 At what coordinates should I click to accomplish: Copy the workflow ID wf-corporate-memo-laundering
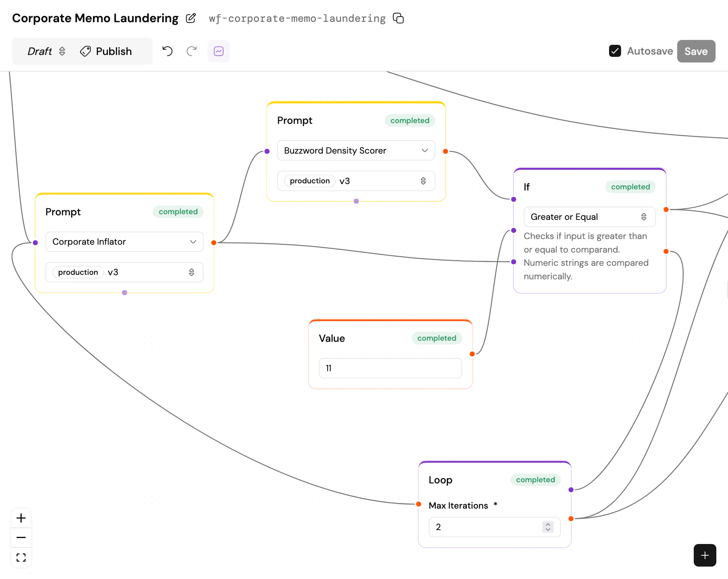tap(398, 18)
